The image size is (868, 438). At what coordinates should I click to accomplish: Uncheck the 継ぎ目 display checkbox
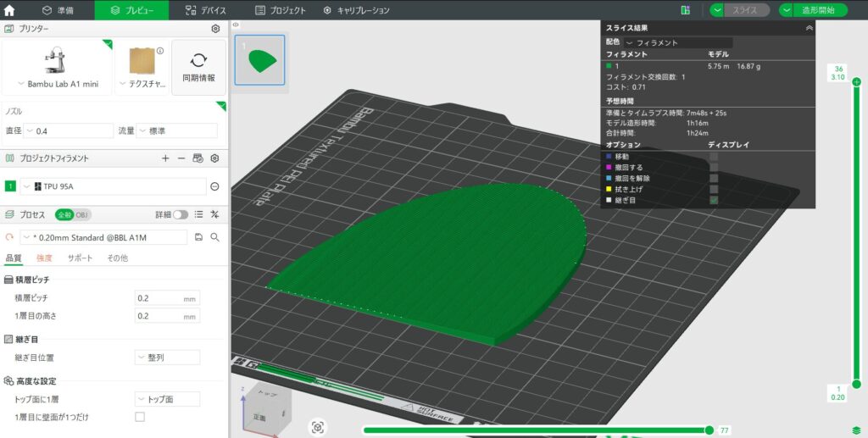point(714,200)
